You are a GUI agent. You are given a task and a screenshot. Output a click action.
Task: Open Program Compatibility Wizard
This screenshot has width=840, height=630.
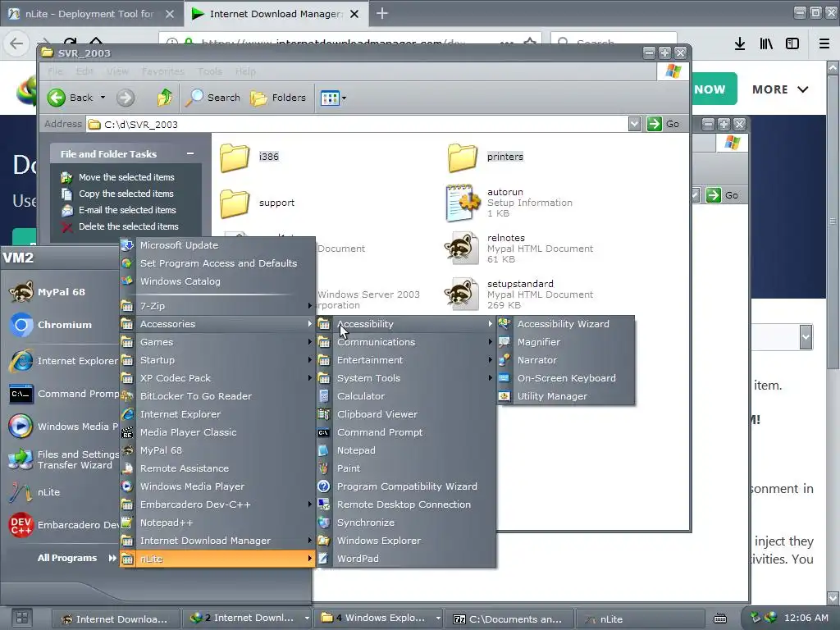point(405,486)
